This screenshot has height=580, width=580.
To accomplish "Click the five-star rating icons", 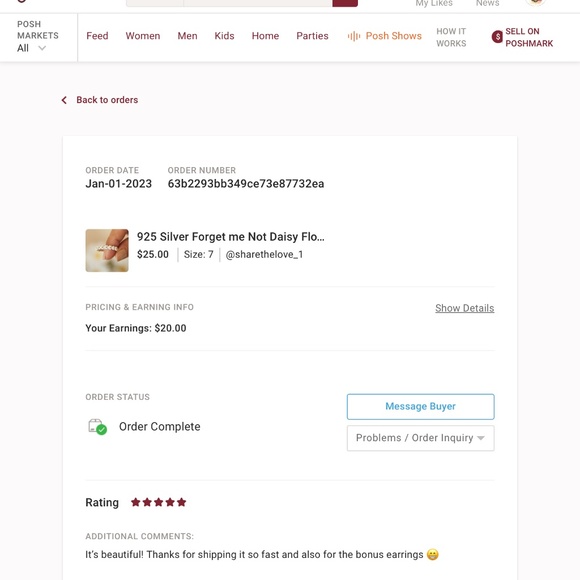I will click(x=158, y=502).
